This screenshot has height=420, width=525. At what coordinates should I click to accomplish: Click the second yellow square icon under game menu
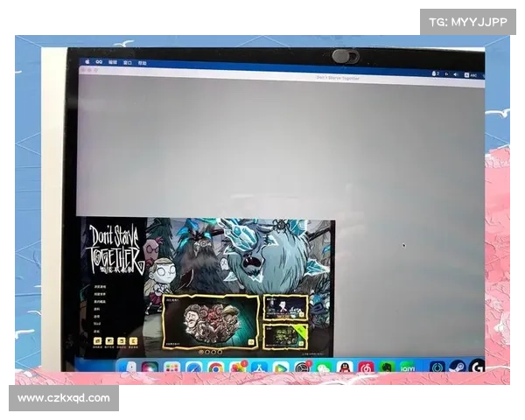coord(109,341)
